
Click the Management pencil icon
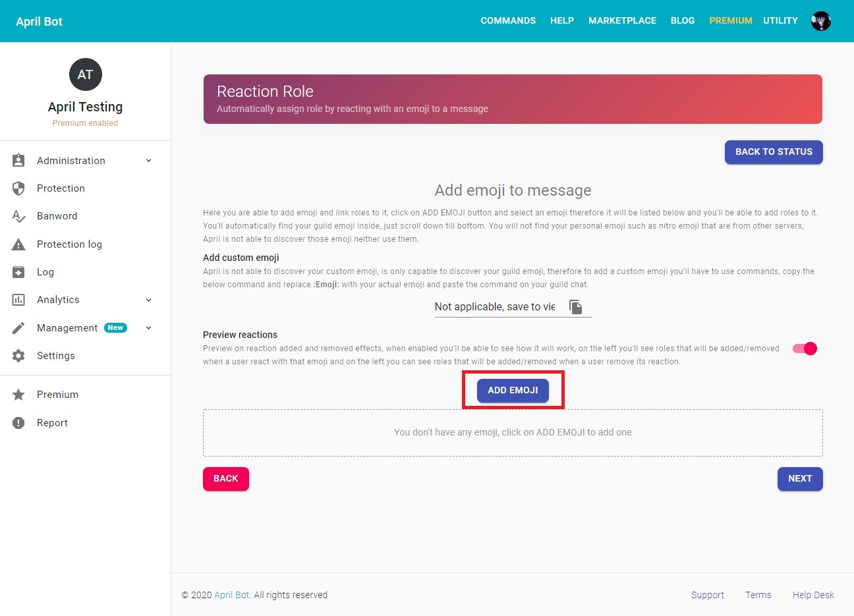18,328
